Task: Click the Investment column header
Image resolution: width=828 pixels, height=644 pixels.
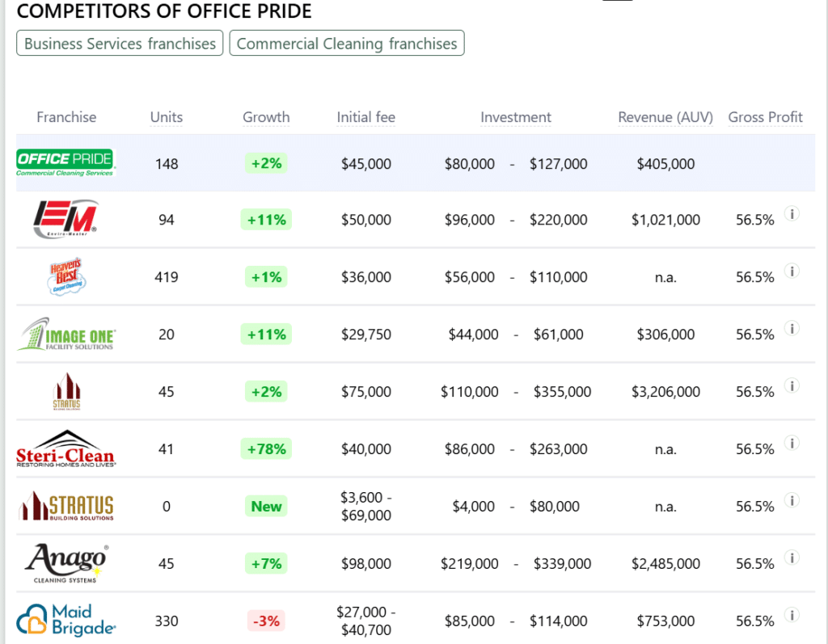Action: pos(515,117)
